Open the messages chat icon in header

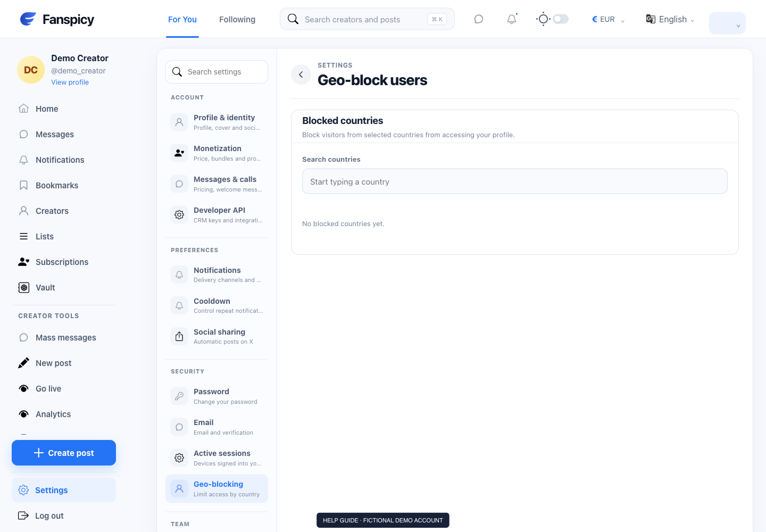click(479, 19)
